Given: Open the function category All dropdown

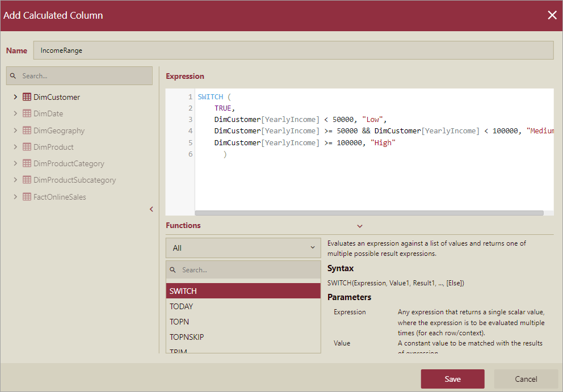Looking at the screenshot, I should [243, 248].
